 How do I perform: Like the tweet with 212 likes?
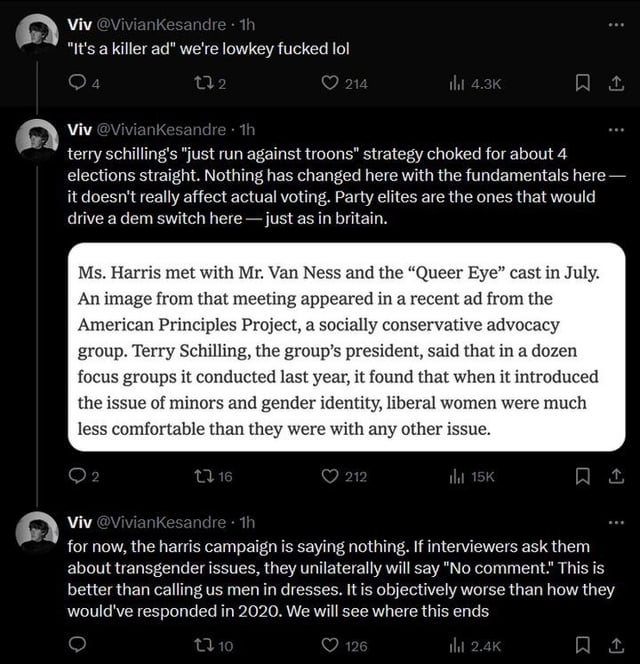click(x=344, y=476)
